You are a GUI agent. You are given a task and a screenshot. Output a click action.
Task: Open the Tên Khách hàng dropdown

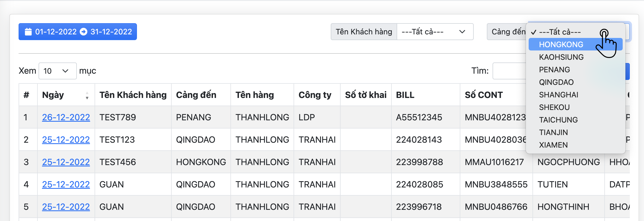pos(435,32)
